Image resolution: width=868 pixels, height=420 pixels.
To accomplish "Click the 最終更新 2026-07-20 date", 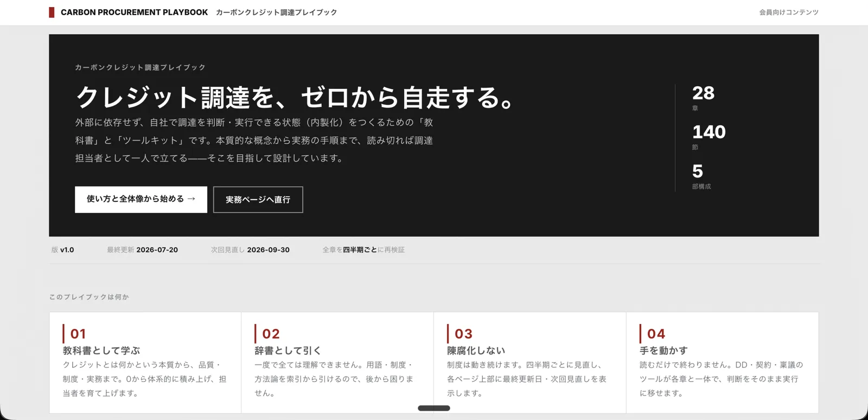I will 142,250.
